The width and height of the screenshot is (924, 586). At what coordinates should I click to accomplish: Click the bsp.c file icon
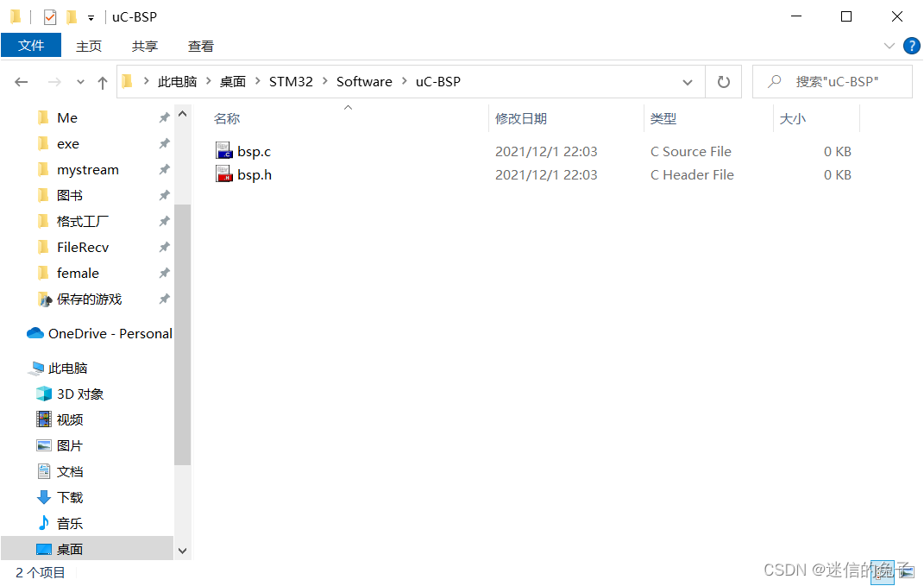pyautogui.click(x=224, y=151)
